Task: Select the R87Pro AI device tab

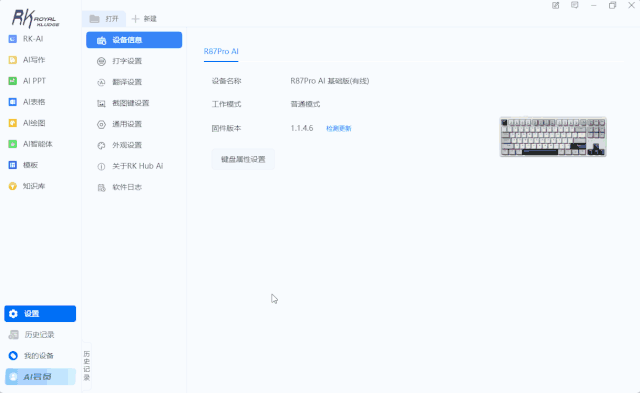Action: pos(221,51)
